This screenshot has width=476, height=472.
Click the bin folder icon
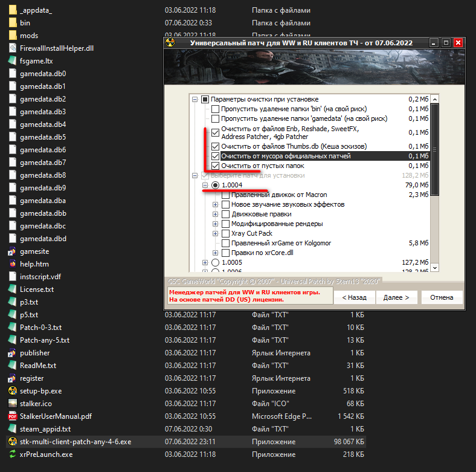point(13,23)
